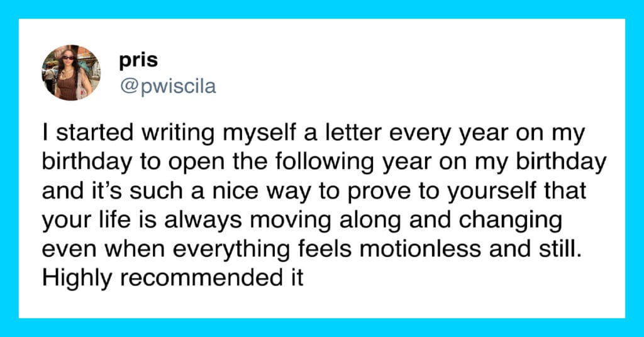Click the display name "pris"
Viewport: 644px width, 337px height.
tap(138, 60)
